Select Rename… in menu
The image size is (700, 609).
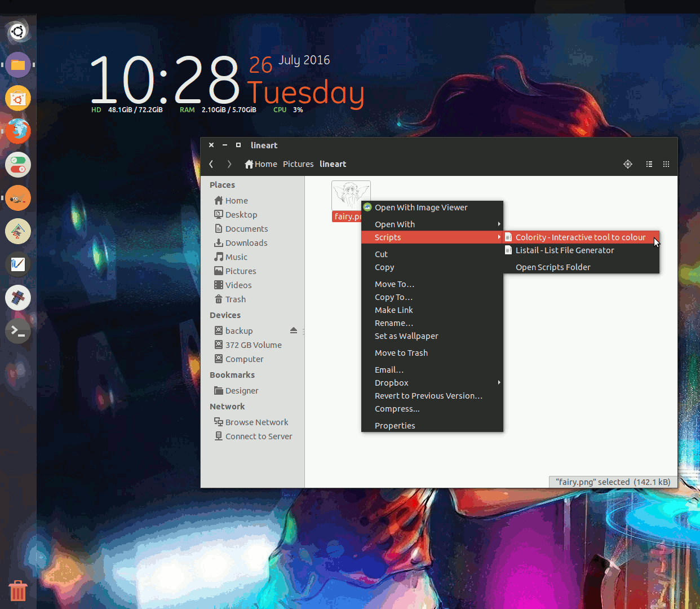tap(432, 323)
